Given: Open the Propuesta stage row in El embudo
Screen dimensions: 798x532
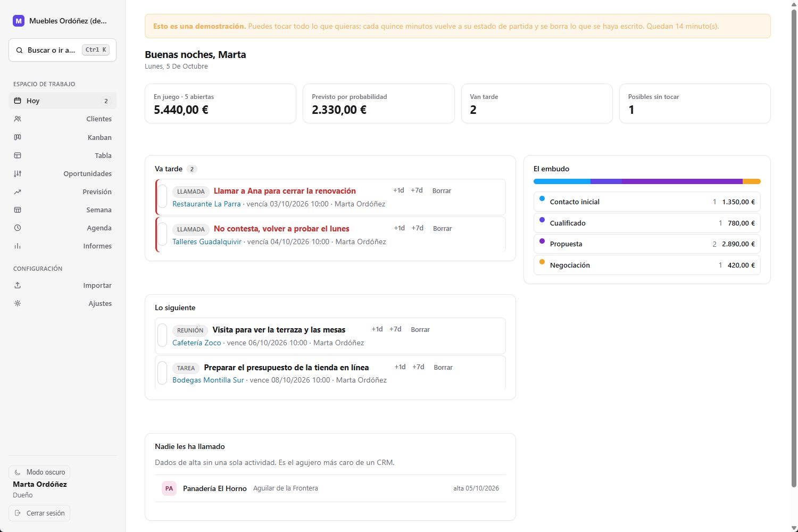Looking at the screenshot, I should click(647, 244).
